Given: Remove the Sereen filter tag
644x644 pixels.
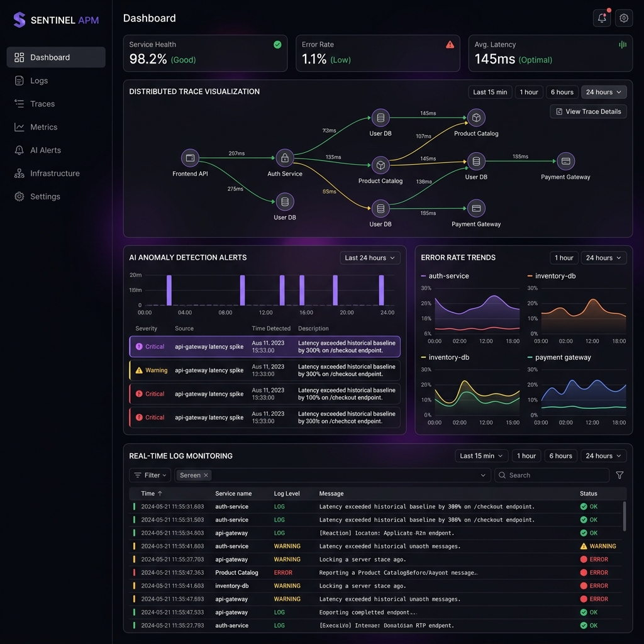Looking at the screenshot, I should click(206, 475).
